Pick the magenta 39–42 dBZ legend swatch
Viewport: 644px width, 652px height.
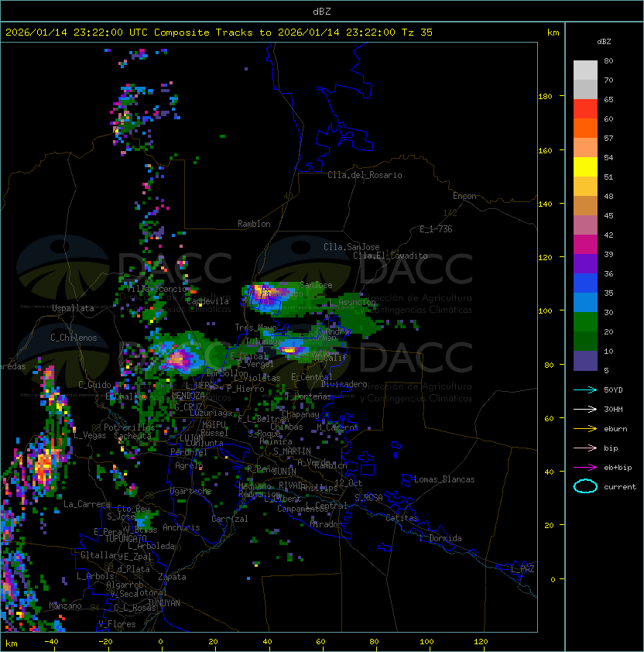click(x=585, y=245)
